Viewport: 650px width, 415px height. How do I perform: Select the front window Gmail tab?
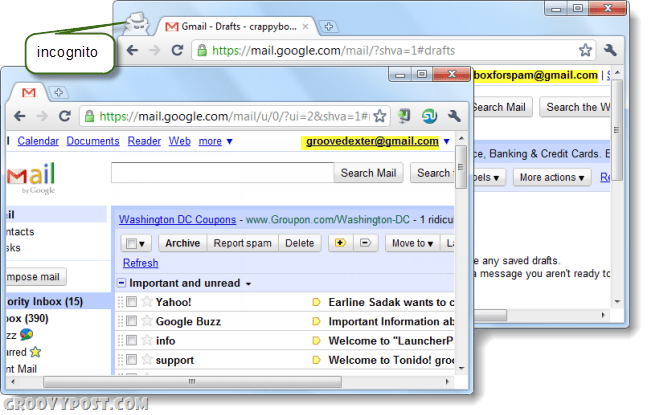click(x=29, y=92)
